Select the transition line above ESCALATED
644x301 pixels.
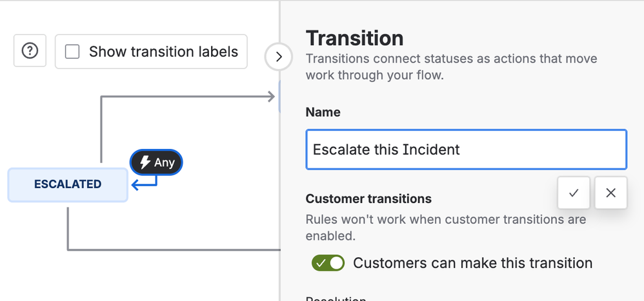pyautogui.click(x=101, y=129)
